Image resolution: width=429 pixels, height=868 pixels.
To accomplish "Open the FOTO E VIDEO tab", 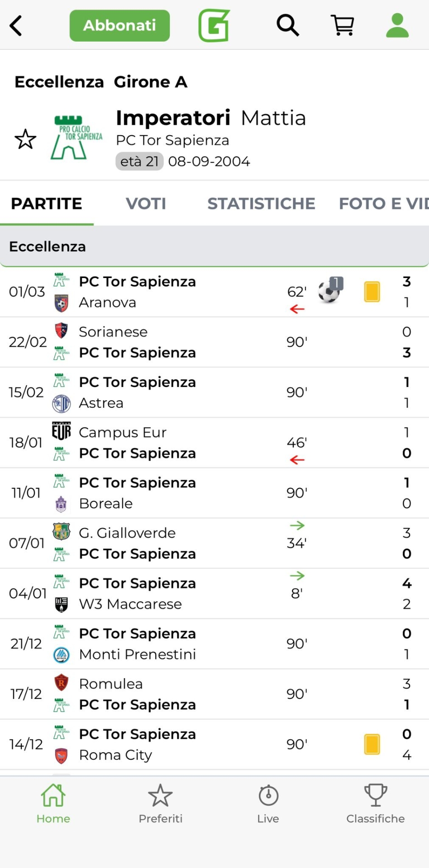I will click(384, 204).
